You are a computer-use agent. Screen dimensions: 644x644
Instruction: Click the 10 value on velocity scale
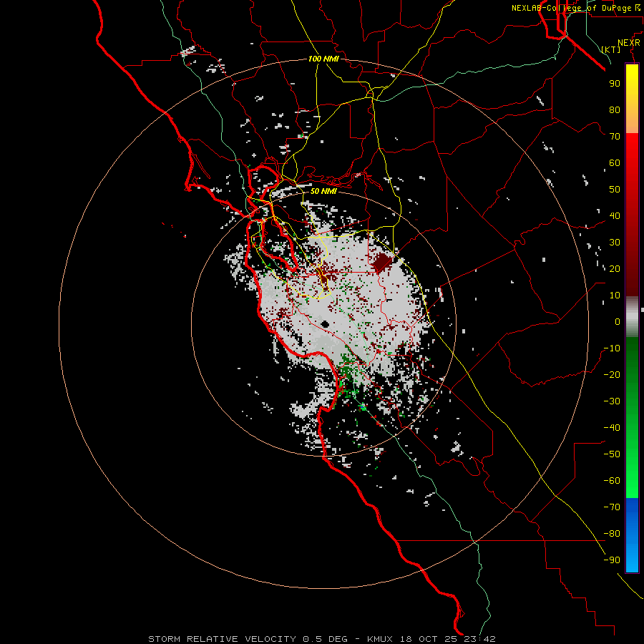click(615, 296)
